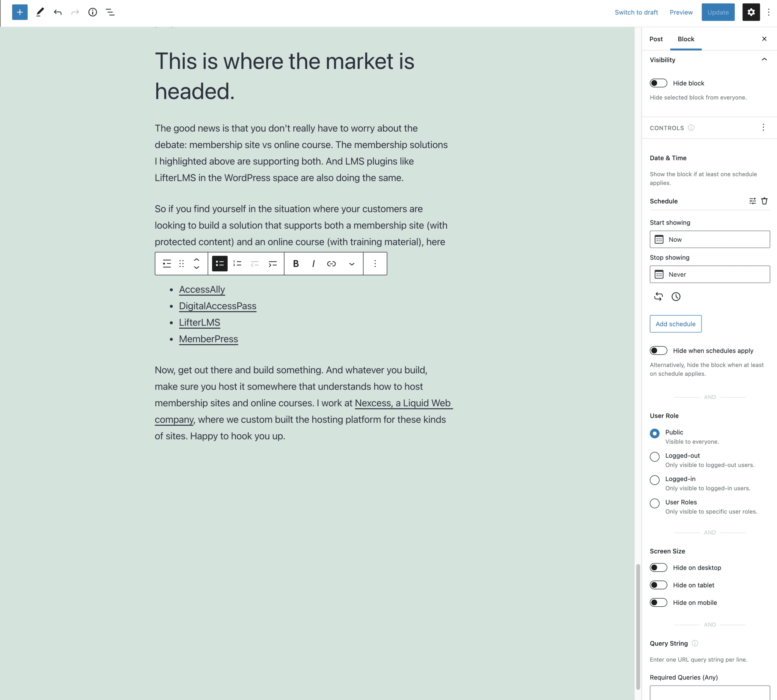Switch to the Post tab

[x=656, y=39]
